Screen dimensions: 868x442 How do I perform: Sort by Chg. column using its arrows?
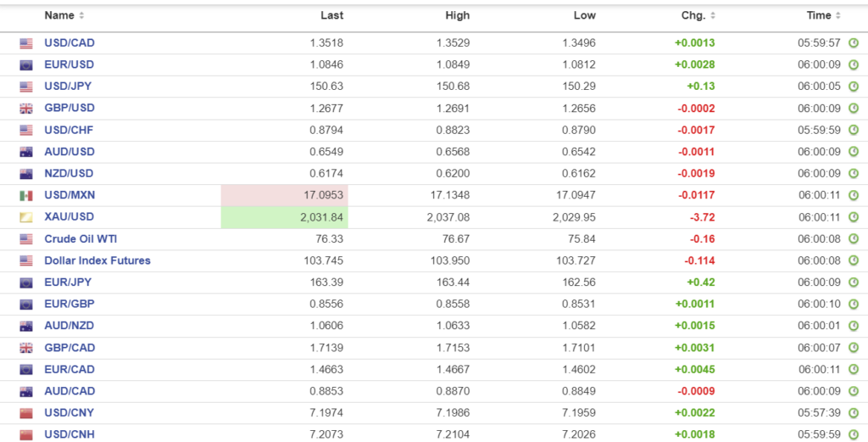[x=713, y=16]
